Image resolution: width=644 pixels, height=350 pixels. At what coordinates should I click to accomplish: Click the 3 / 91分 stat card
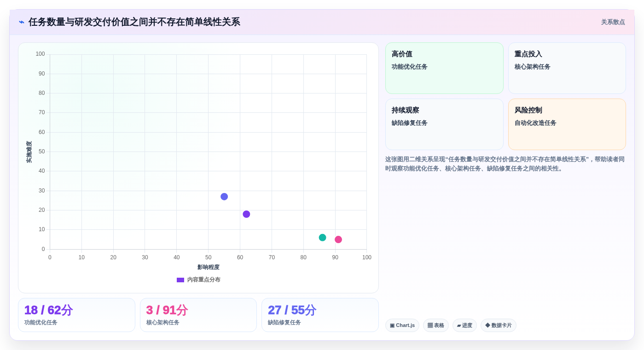coord(198,315)
